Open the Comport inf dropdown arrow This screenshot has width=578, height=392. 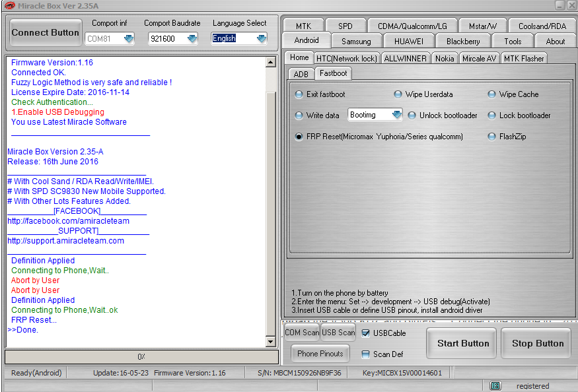pyautogui.click(x=128, y=38)
